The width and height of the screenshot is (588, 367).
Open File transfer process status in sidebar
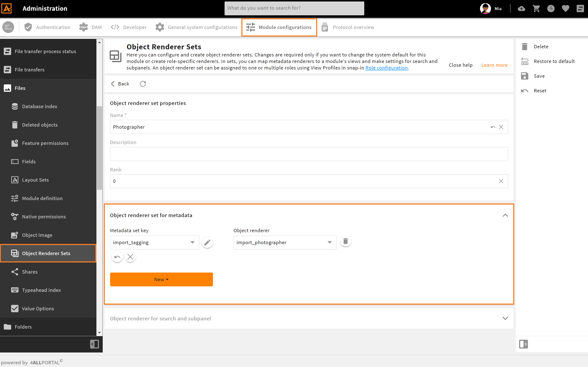click(48, 51)
